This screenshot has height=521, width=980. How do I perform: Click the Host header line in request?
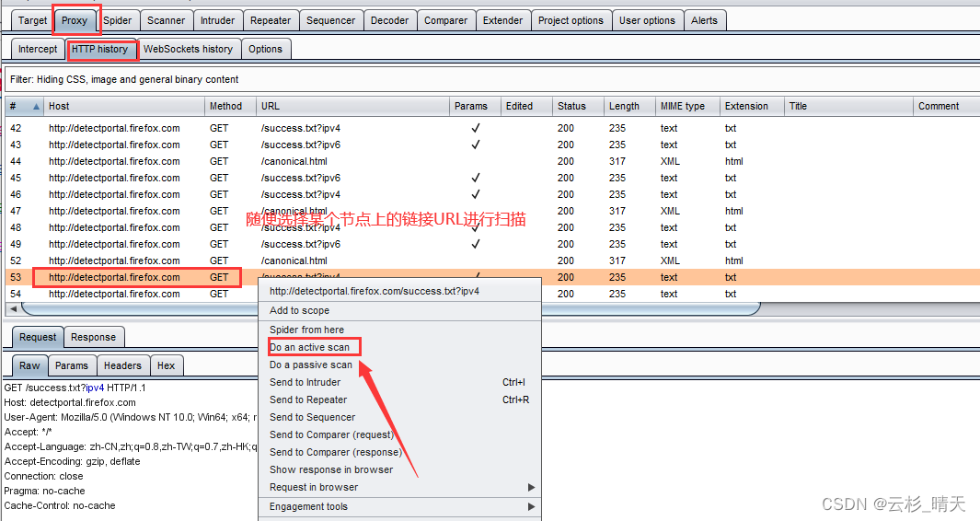tap(70, 403)
